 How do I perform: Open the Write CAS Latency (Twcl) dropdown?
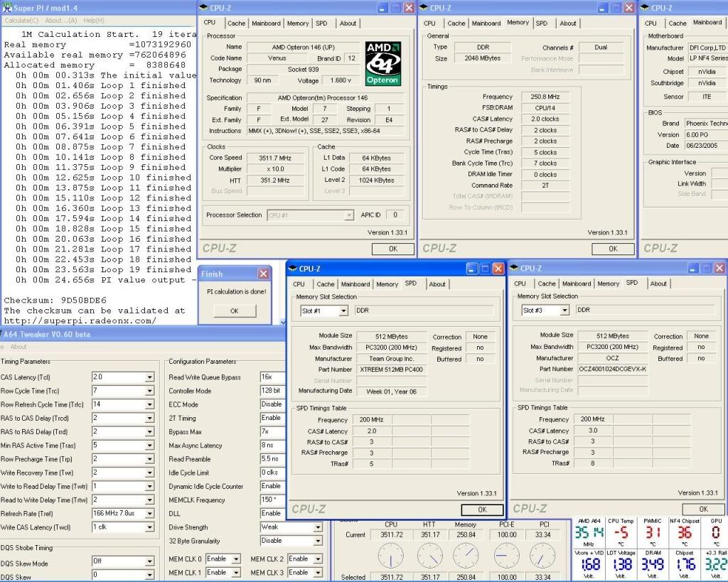pos(149,527)
